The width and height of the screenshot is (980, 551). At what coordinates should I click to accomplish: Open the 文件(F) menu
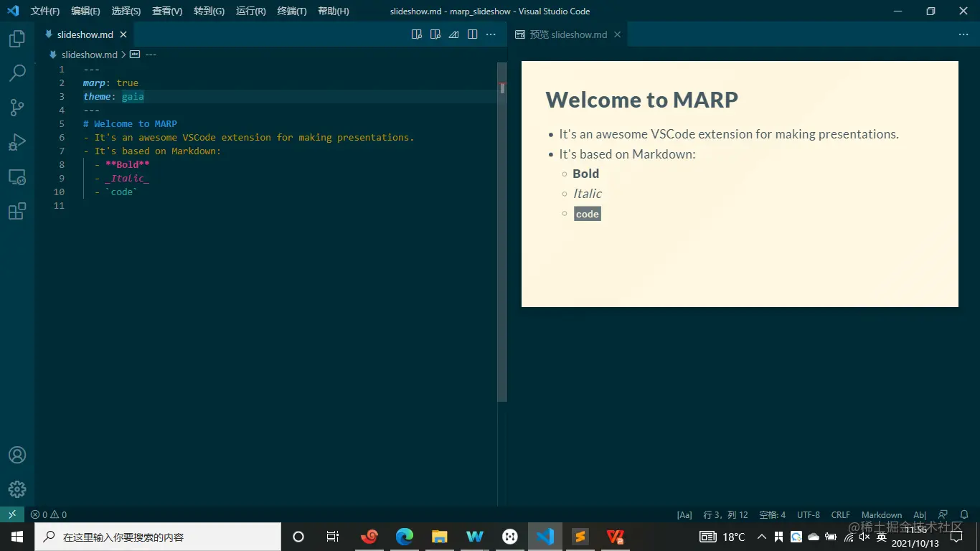(44, 11)
